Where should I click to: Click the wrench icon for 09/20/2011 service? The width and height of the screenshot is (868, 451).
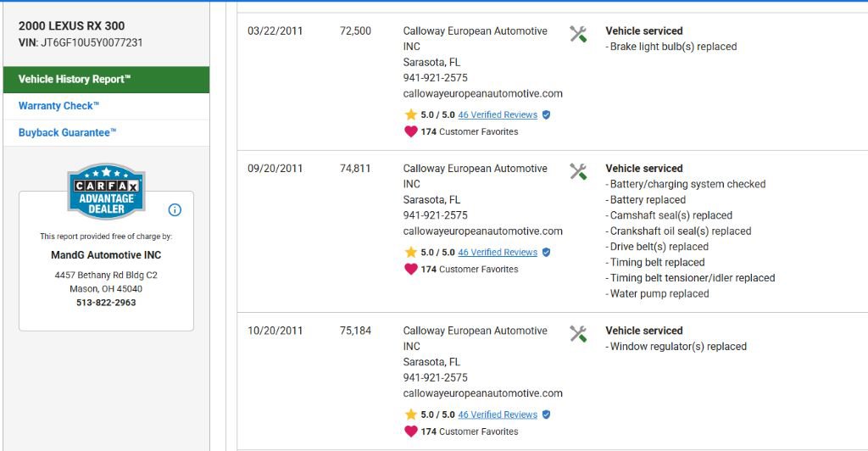click(578, 171)
